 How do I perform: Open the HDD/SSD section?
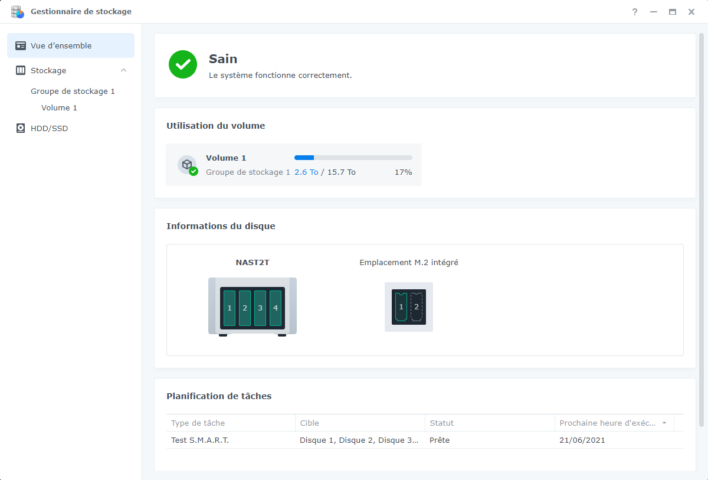click(x=49, y=128)
